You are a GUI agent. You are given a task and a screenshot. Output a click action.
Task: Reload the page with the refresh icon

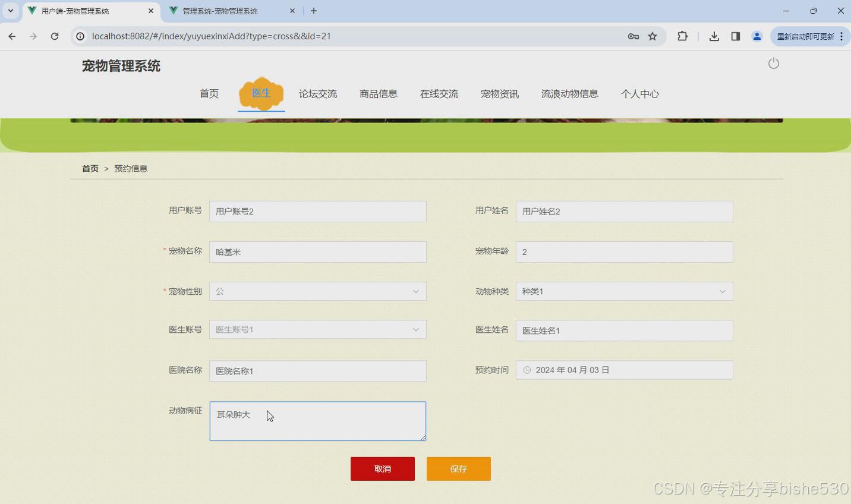(55, 36)
